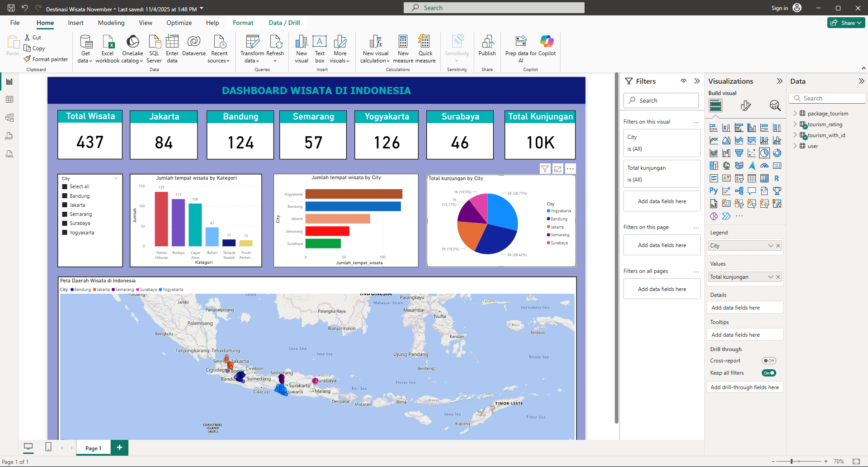Click the Filters pane search field
The height and width of the screenshot is (467, 868).
point(661,100)
